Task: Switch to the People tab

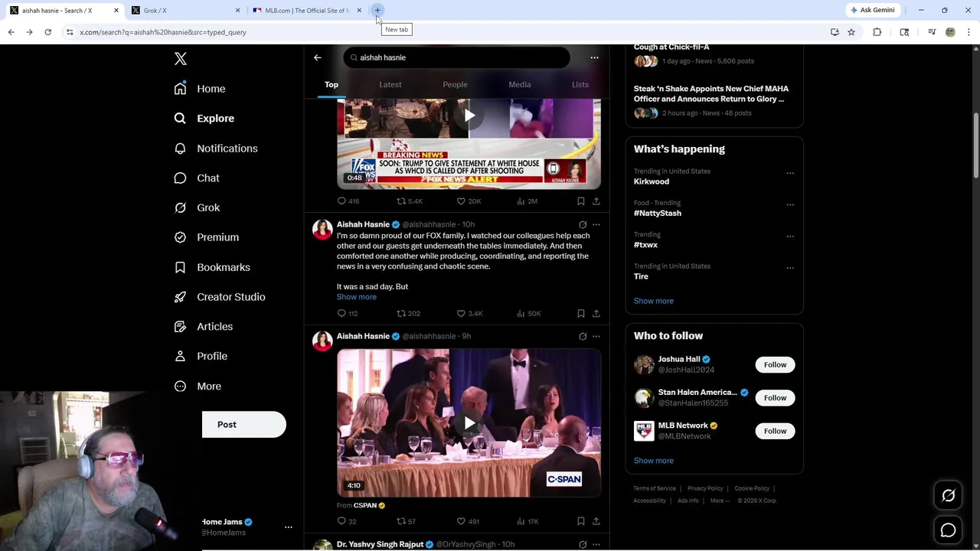Action: click(x=455, y=84)
